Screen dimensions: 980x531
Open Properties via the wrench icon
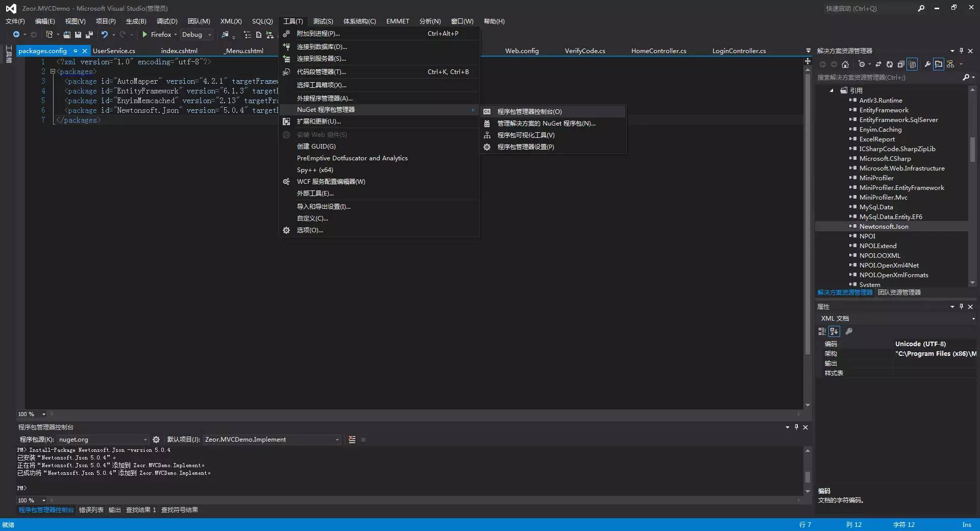[927, 64]
